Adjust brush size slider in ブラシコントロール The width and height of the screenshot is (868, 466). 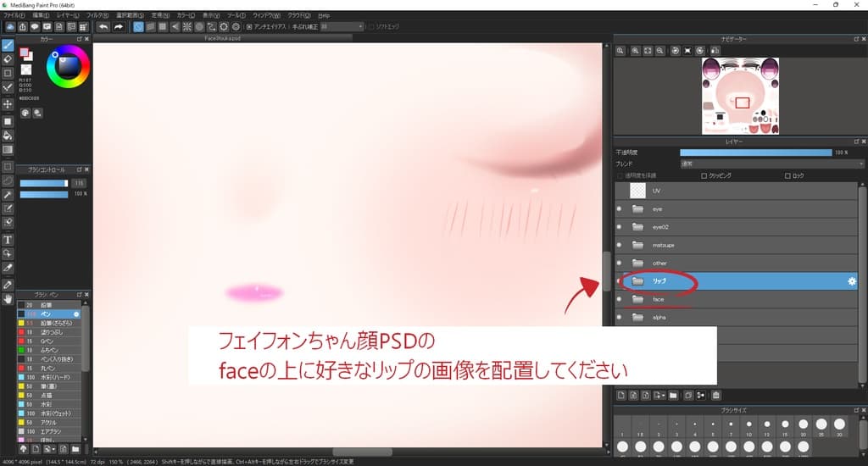[44, 183]
